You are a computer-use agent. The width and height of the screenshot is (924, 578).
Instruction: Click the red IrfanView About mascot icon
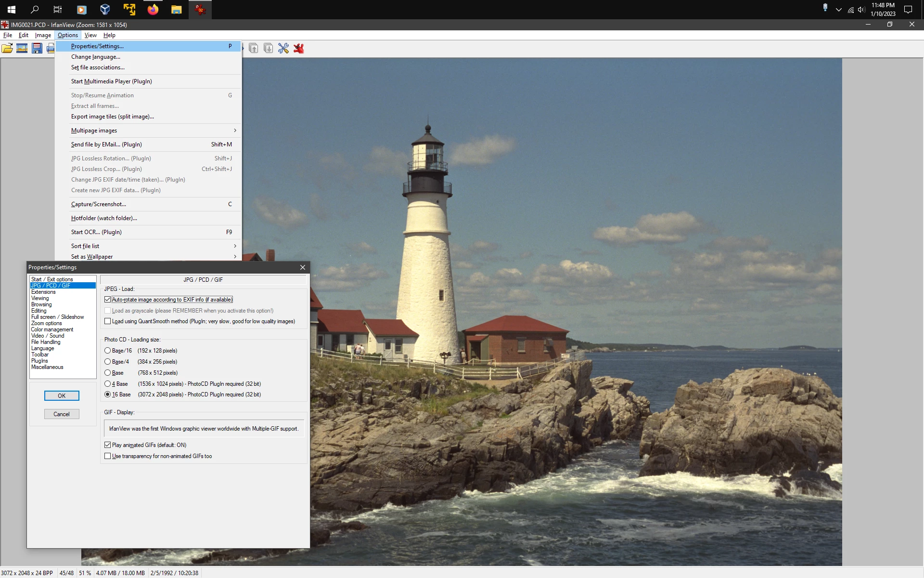299,48
